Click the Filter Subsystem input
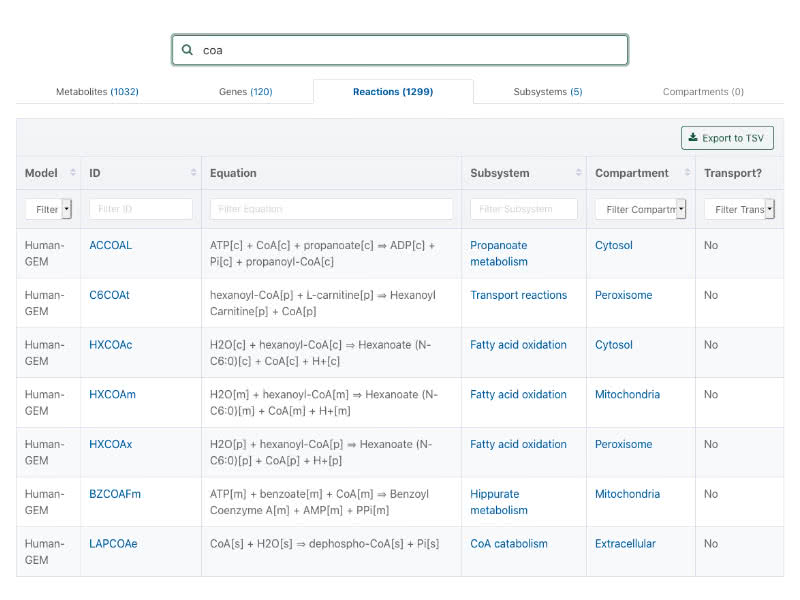 point(524,209)
